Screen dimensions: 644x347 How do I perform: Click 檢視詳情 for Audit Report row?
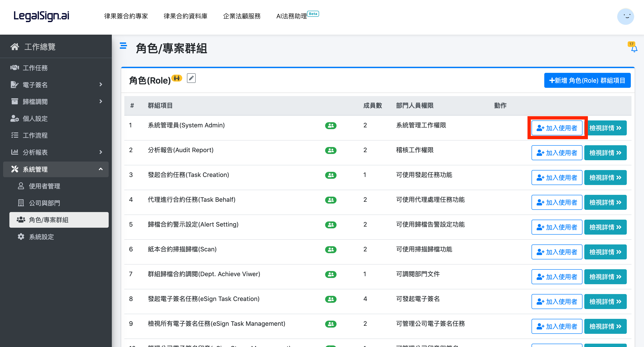tap(605, 153)
